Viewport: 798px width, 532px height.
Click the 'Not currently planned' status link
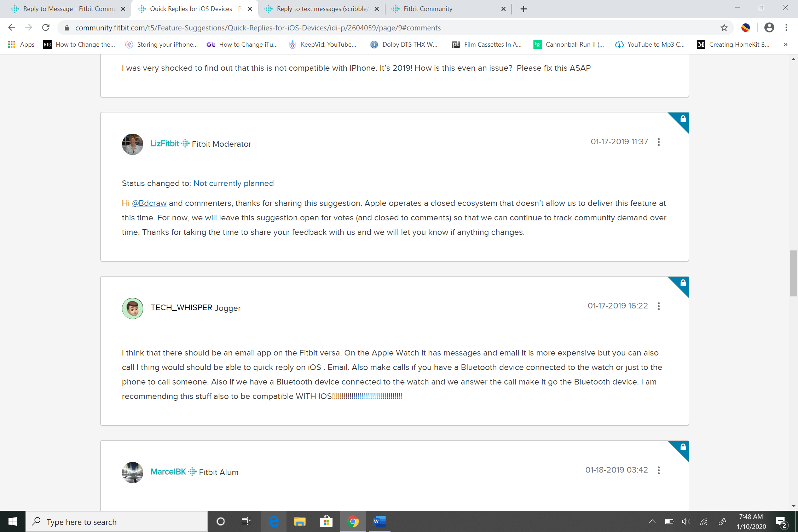(x=233, y=183)
